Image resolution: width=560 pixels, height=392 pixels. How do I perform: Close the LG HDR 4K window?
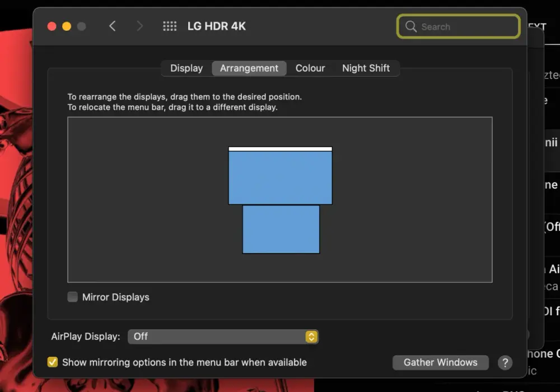pos(52,26)
